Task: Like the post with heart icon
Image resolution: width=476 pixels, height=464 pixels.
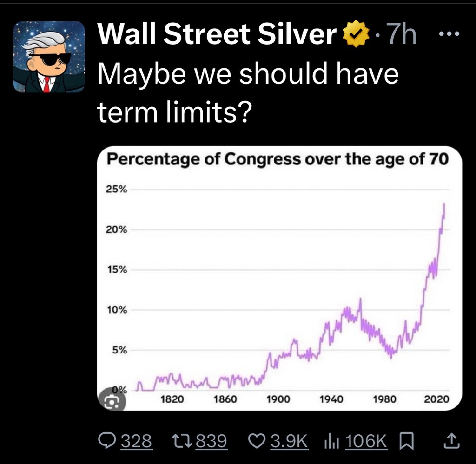Action: [x=258, y=441]
